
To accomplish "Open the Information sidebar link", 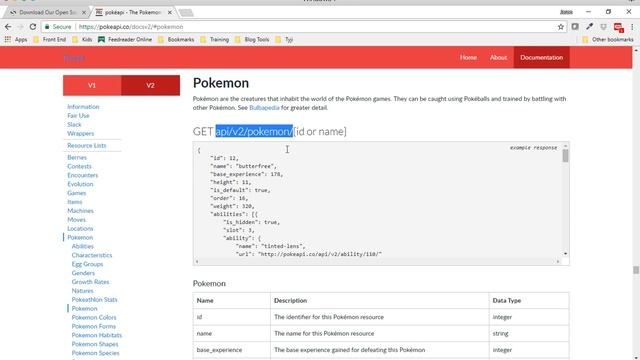I will [x=83, y=107].
